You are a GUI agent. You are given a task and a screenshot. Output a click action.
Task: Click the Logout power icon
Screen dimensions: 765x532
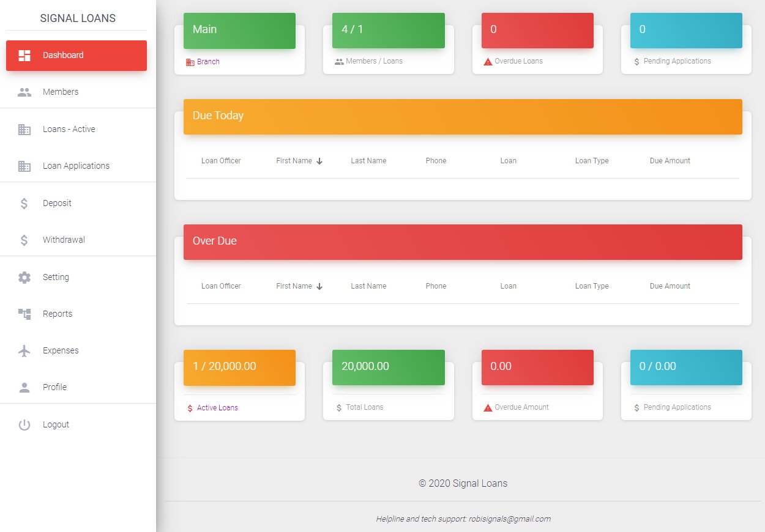tap(24, 425)
